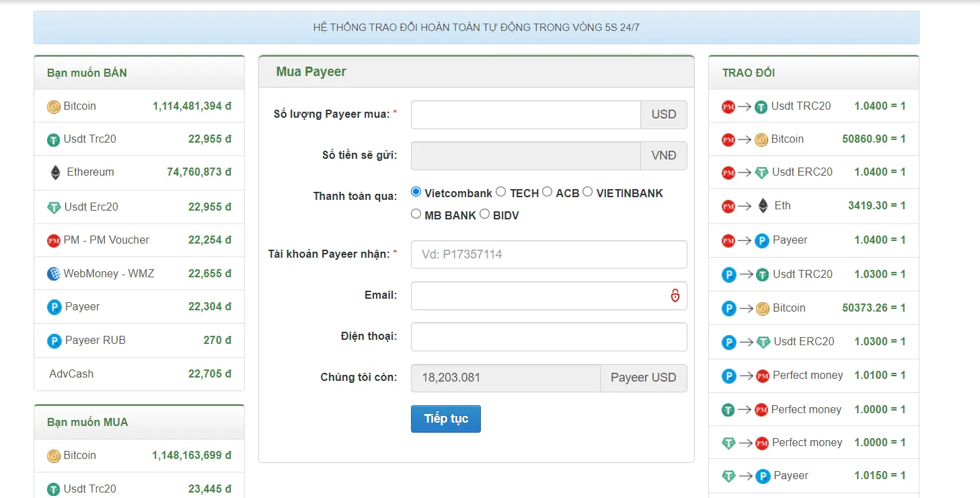Viewport: 980px width, 498px height.
Task: Click the Bitcoin icon in the 50860.90 exchange row
Action: tap(761, 139)
